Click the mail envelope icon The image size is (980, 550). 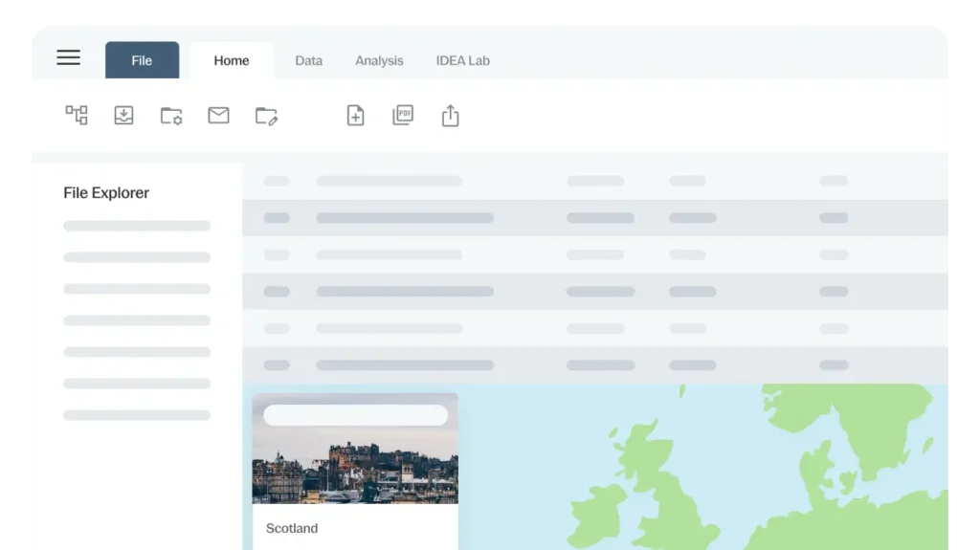218,116
